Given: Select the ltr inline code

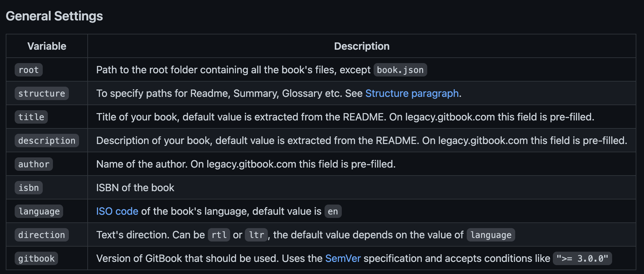Looking at the screenshot, I should [x=256, y=235].
